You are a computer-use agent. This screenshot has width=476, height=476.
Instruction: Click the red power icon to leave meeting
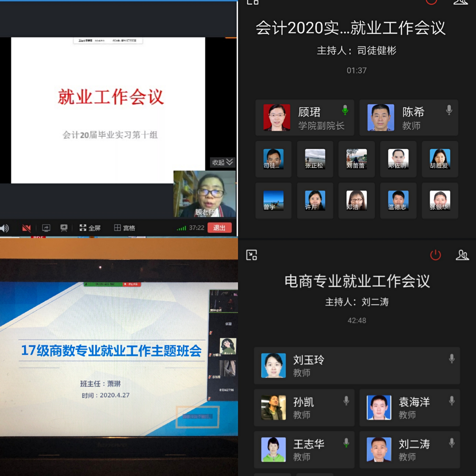click(435, 255)
